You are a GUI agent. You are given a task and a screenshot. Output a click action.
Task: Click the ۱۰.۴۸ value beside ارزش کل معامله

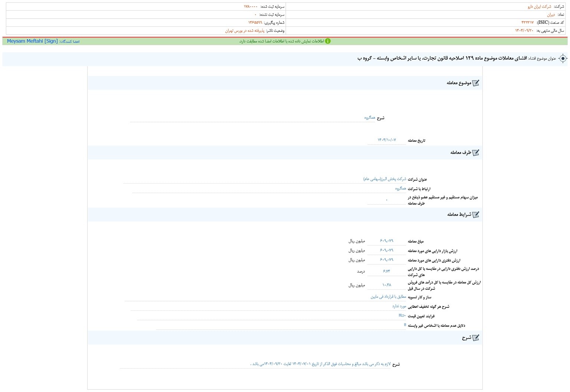pyautogui.click(x=387, y=285)
